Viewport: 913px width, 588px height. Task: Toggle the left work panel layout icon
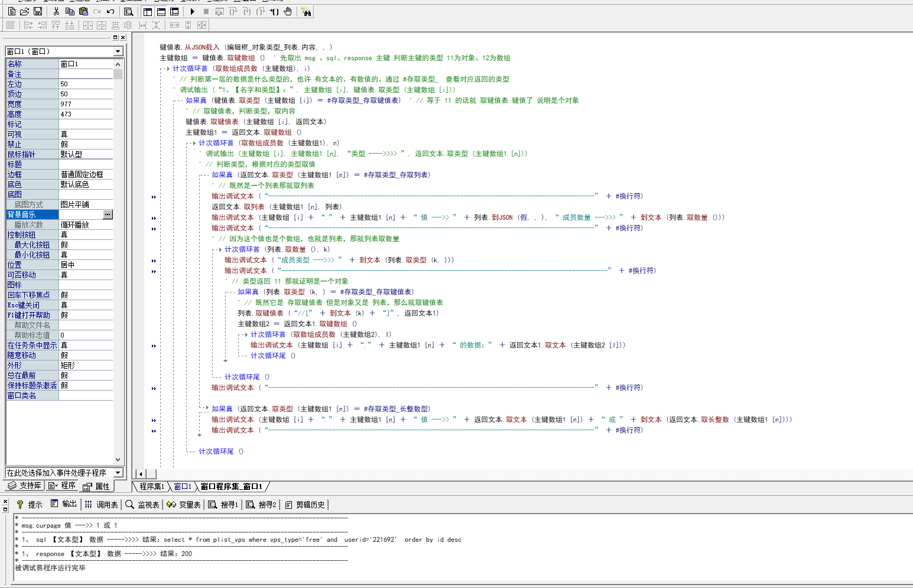coord(148,11)
